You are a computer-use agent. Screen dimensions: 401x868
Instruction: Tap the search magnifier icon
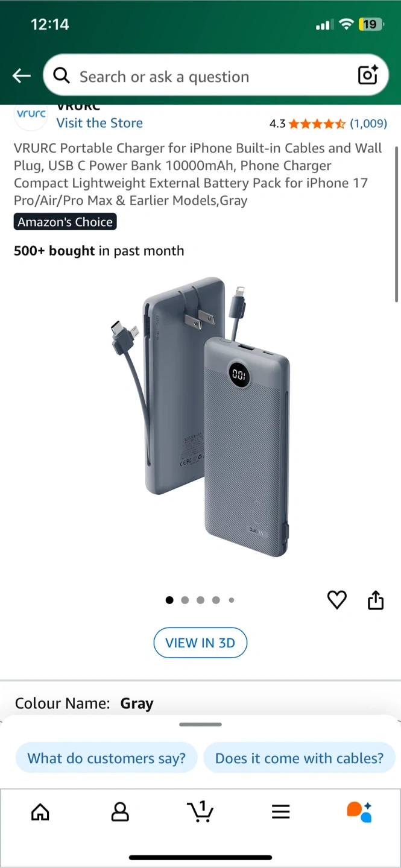pos(62,75)
